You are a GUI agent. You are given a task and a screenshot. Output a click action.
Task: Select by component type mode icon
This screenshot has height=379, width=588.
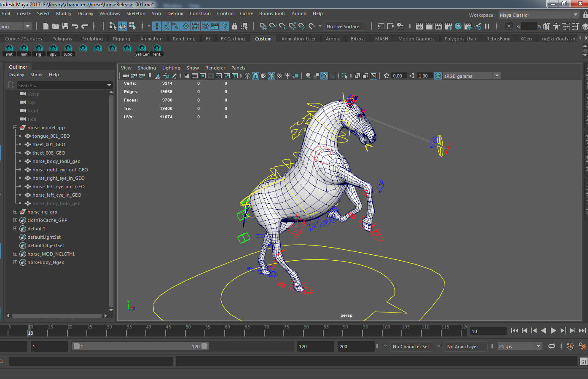[133, 26]
